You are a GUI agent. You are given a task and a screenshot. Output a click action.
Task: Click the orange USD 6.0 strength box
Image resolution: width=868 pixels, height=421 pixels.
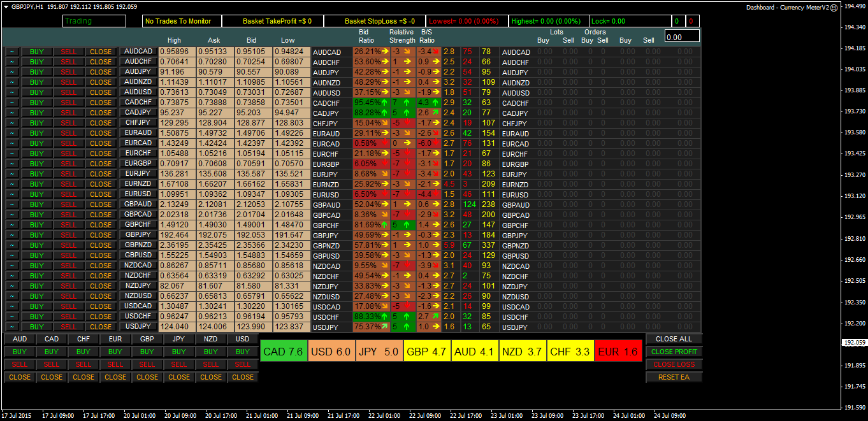point(331,351)
